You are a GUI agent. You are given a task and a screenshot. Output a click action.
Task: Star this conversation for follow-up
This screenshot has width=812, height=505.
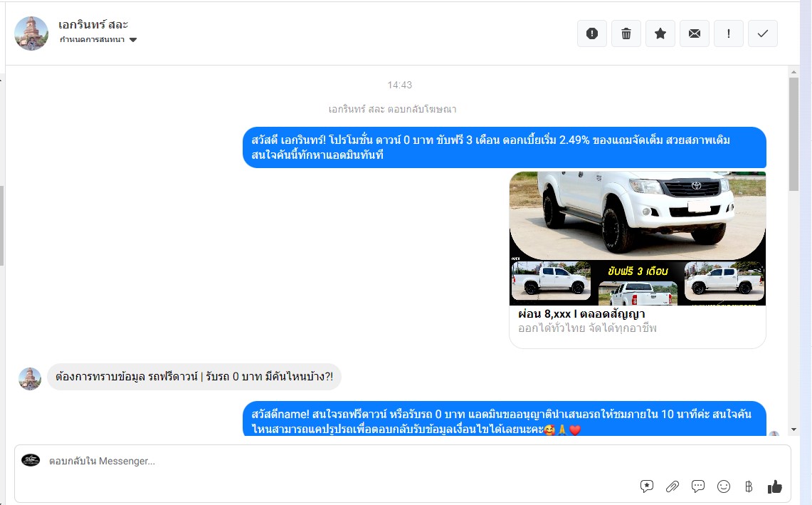coord(660,33)
